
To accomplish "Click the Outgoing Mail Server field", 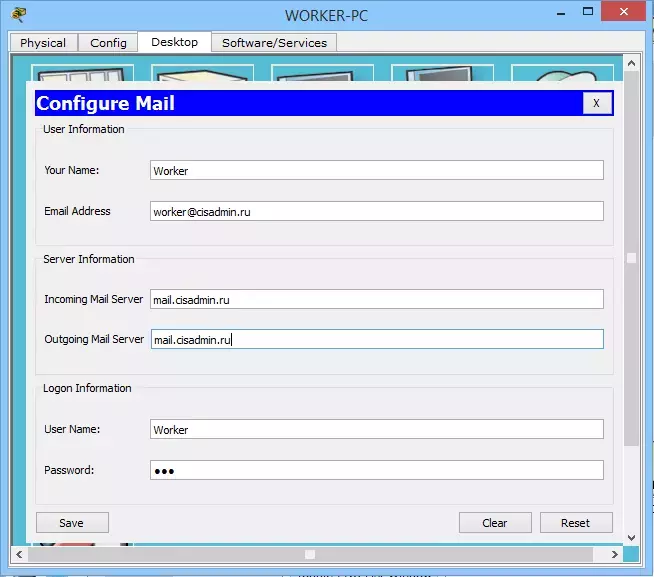I will coord(377,339).
